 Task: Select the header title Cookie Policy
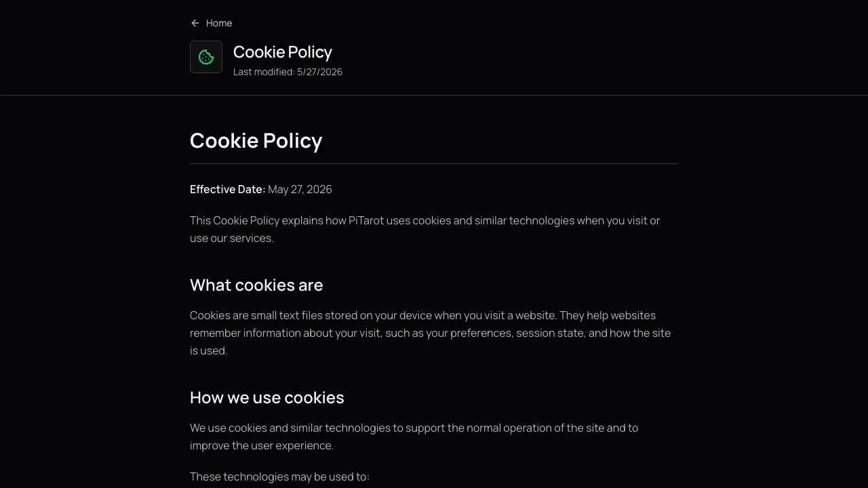[x=282, y=52]
